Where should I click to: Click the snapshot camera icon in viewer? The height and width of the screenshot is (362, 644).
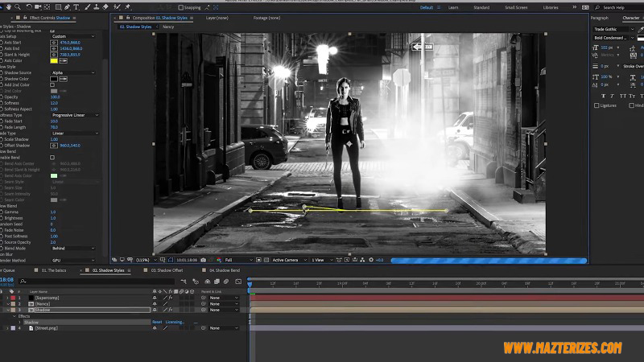pos(204,260)
